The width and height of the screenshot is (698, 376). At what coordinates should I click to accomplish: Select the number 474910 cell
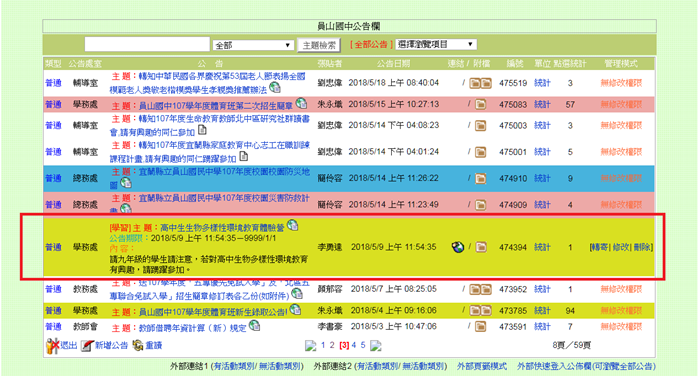click(513, 179)
